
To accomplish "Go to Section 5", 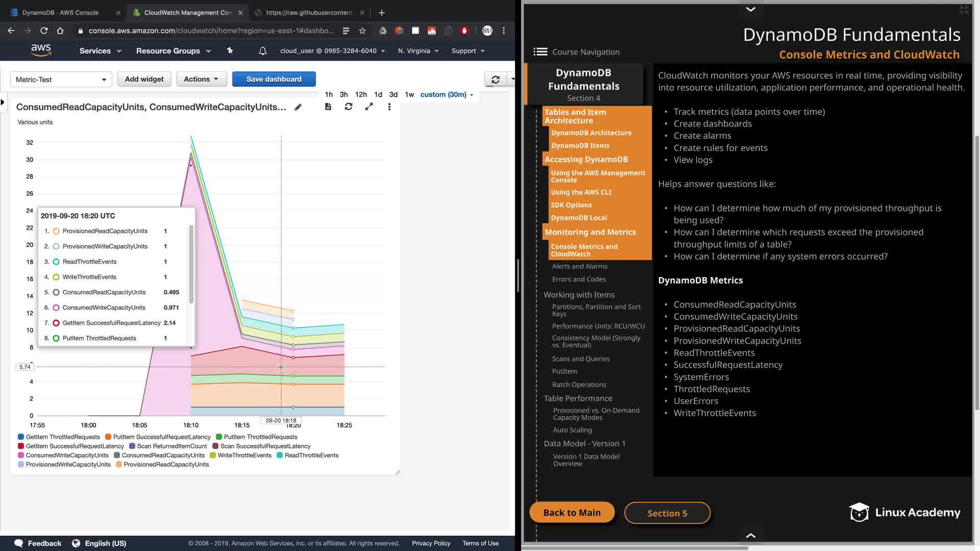I will [667, 513].
